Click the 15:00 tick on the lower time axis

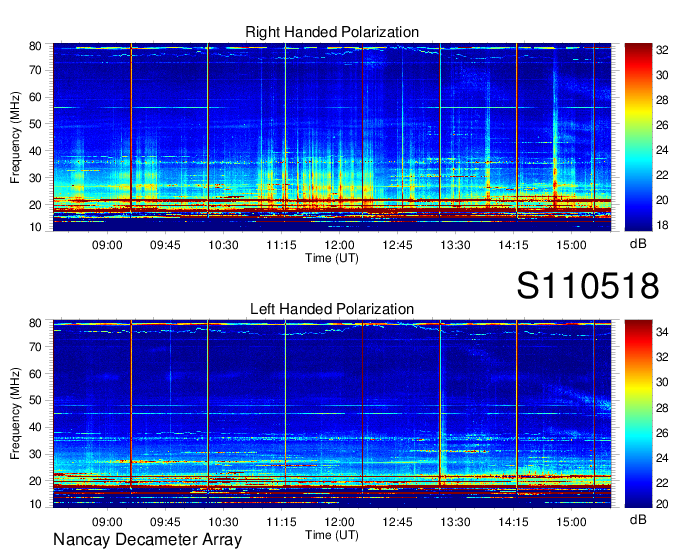coord(571,522)
